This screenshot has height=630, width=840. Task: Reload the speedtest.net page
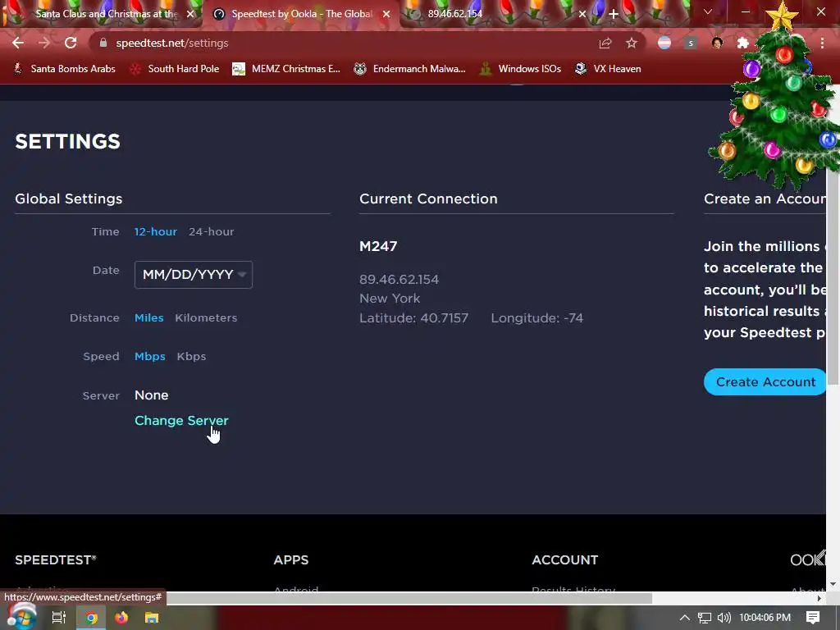click(71, 43)
